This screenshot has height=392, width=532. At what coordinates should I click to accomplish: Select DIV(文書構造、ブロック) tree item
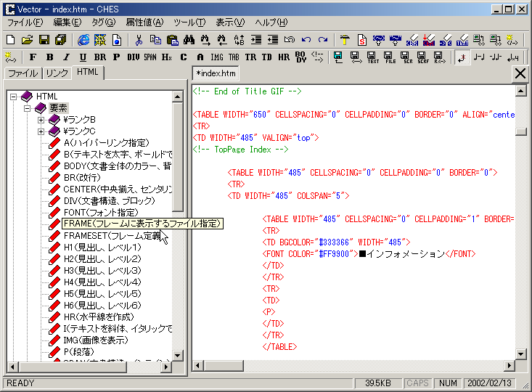[110, 201]
